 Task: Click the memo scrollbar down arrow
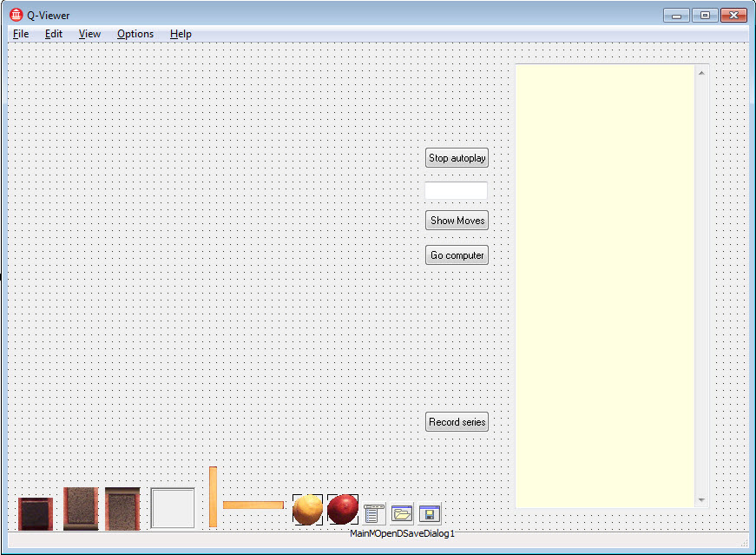pyautogui.click(x=700, y=500)
